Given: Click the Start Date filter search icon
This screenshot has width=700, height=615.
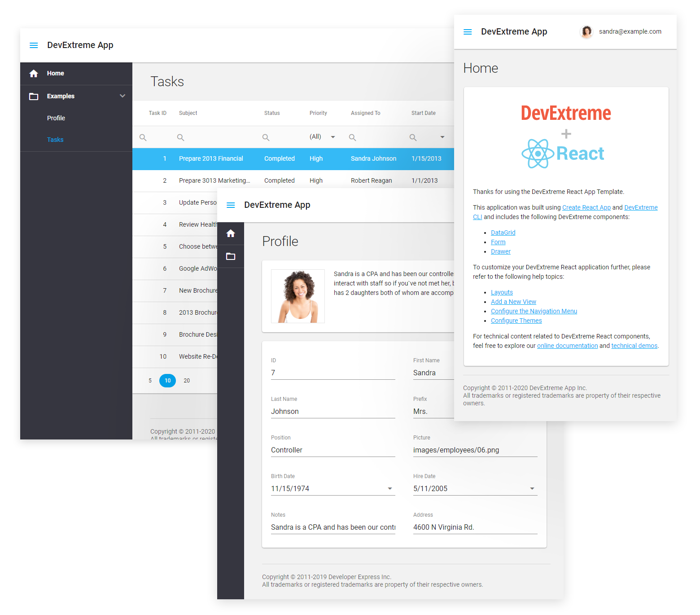Looking at the screenshot, I should coord(413,137).
